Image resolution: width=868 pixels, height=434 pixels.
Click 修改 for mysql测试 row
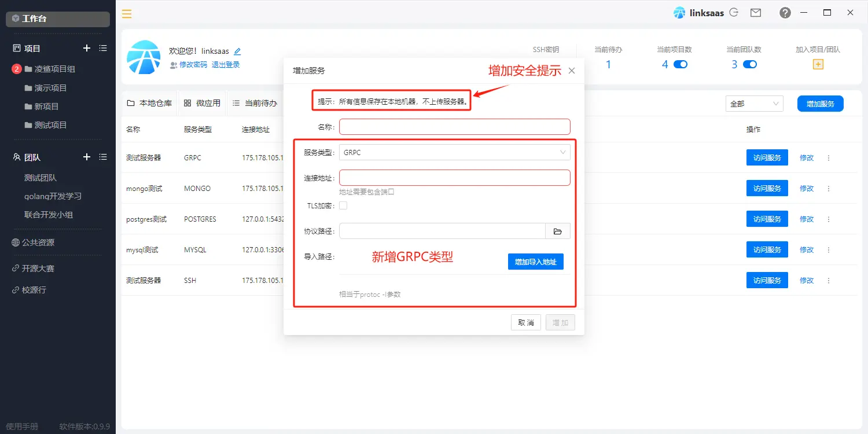[807, 249]
